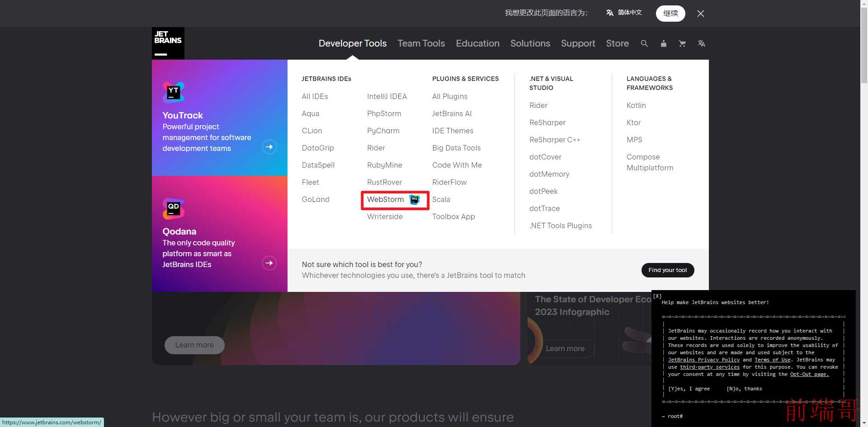Close the language suggestion banner

(701, 14)
